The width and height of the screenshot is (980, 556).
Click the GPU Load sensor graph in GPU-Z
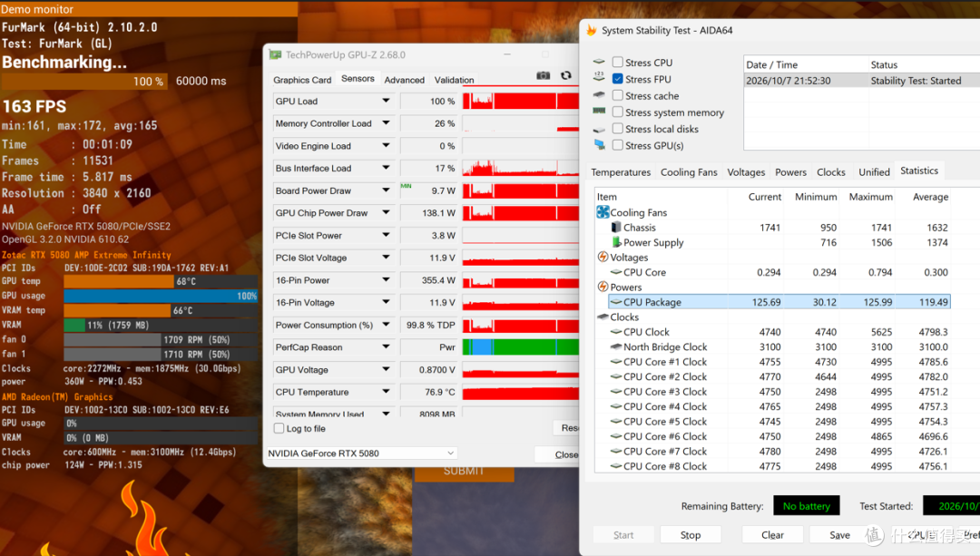[521, 101]
